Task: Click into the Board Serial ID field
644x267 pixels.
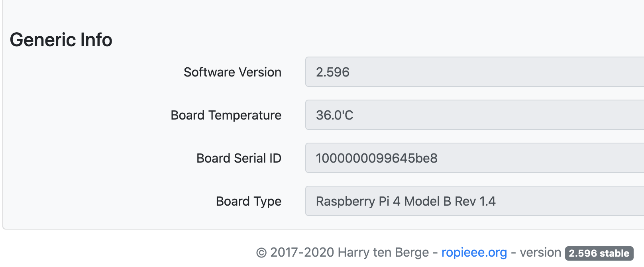Action: 475,158
